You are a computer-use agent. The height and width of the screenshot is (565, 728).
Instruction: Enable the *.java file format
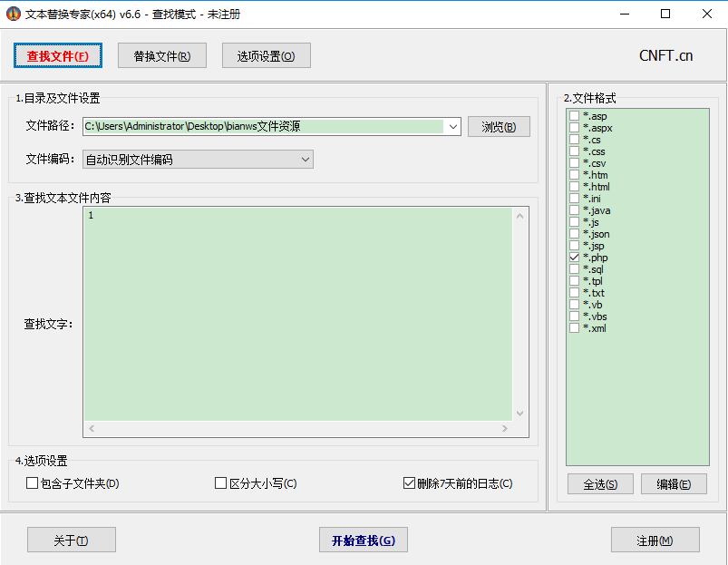[574, 209]
